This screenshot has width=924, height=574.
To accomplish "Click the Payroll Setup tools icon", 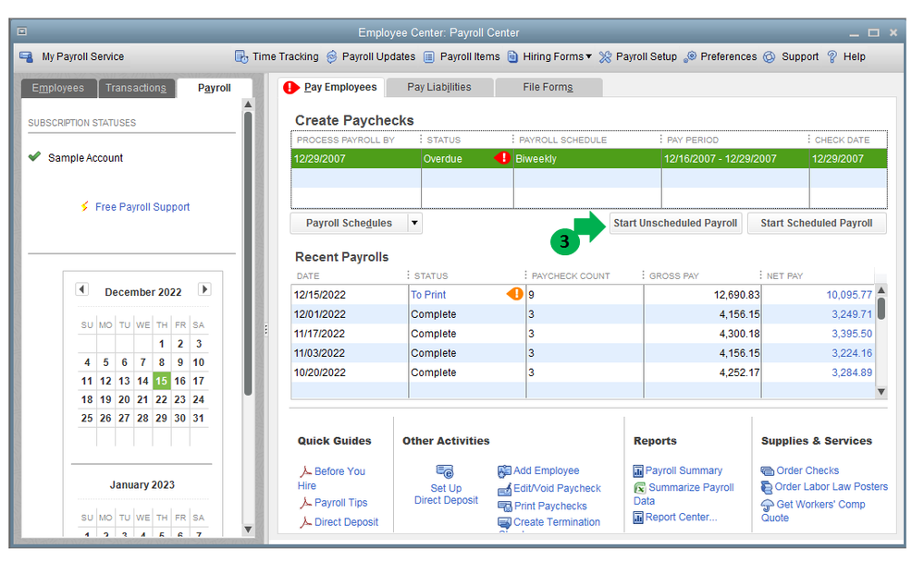I will pyautogui.click(x=606, y=57).
